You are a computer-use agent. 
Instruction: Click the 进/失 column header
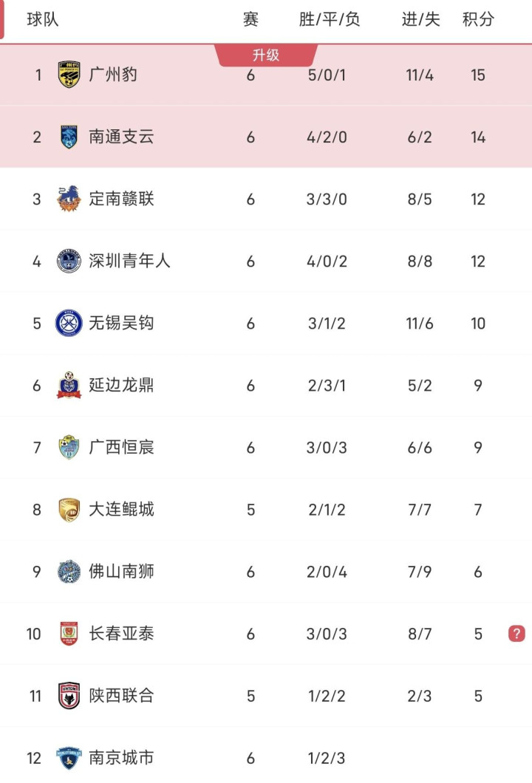coord(420,19)
